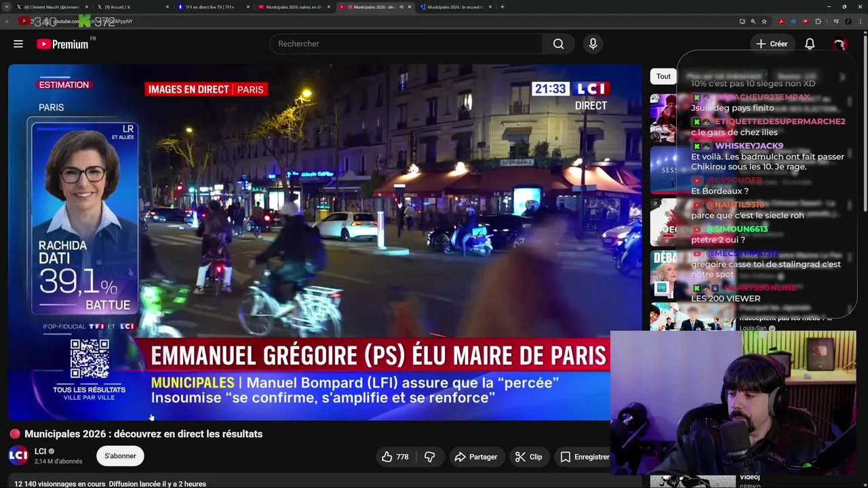
Task: Select the Tout filter chip
Action: 663,76
